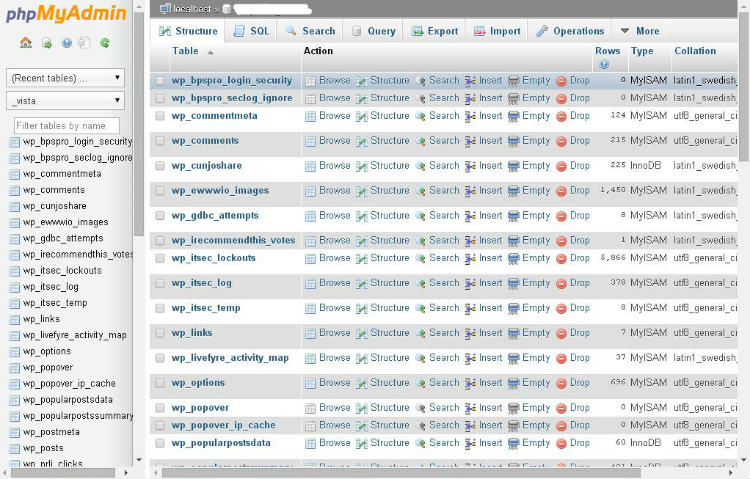Click the Filter tables by name field

66,126
